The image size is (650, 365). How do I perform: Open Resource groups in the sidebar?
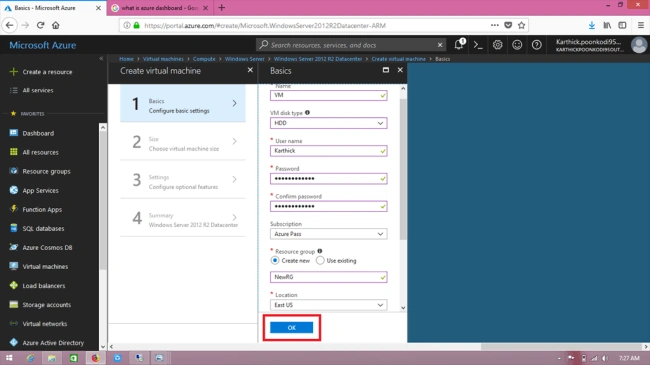pos(46,171)
